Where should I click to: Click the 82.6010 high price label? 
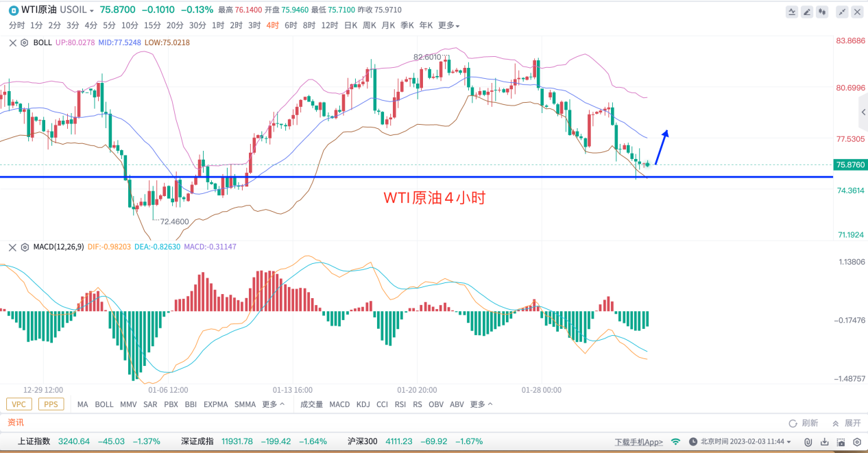tap(427, 57)
